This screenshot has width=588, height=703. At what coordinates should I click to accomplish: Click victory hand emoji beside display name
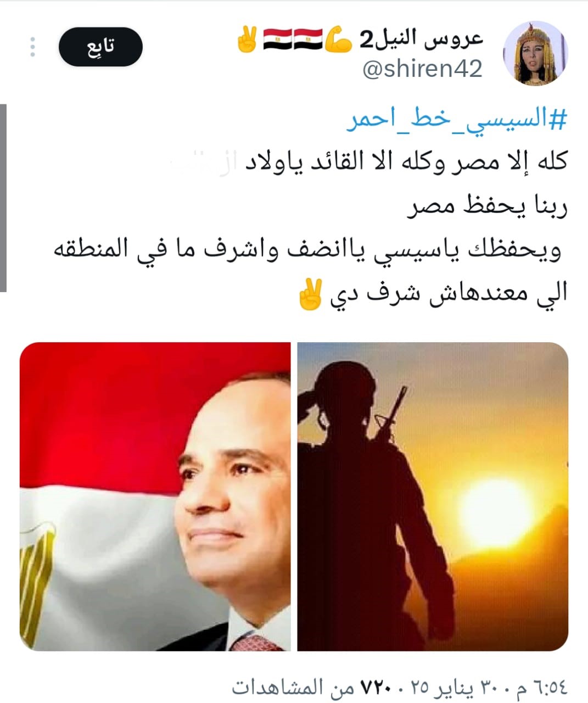point(247,40)
